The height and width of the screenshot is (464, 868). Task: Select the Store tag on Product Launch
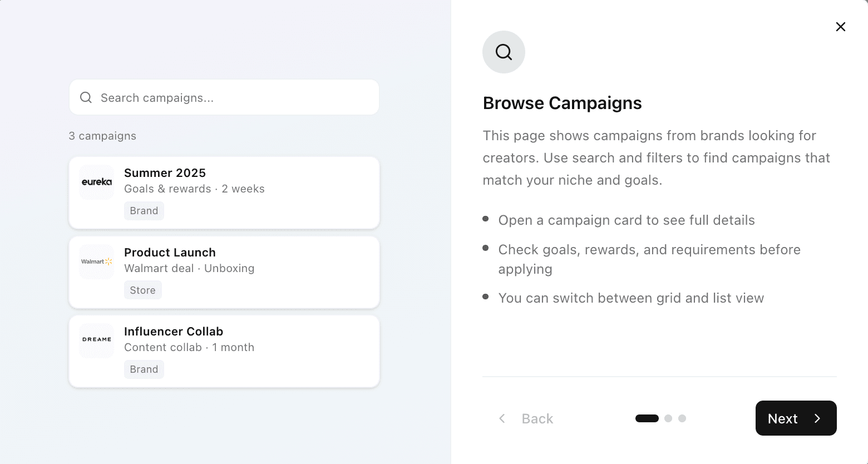142,290
